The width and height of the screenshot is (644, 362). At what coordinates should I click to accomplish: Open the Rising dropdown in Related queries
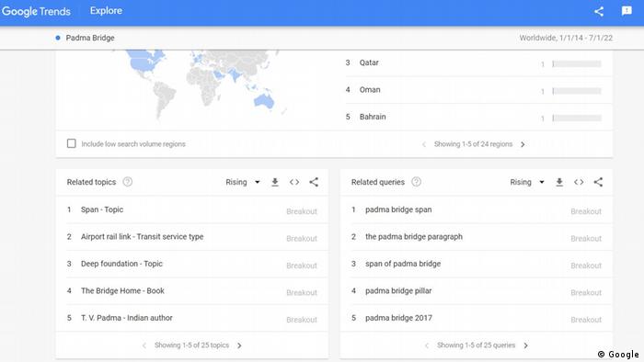(x=527, y=182)
